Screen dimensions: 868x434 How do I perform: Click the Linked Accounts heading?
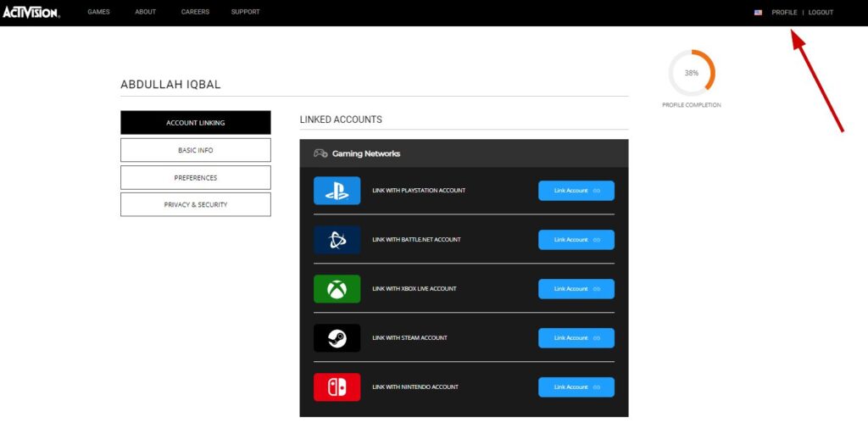341,120
